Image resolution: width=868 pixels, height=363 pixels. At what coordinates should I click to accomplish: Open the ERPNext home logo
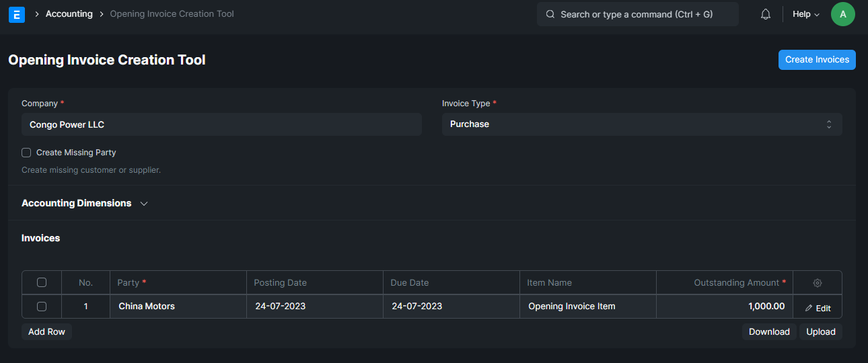pyautogui.click(x=17, y=14)
